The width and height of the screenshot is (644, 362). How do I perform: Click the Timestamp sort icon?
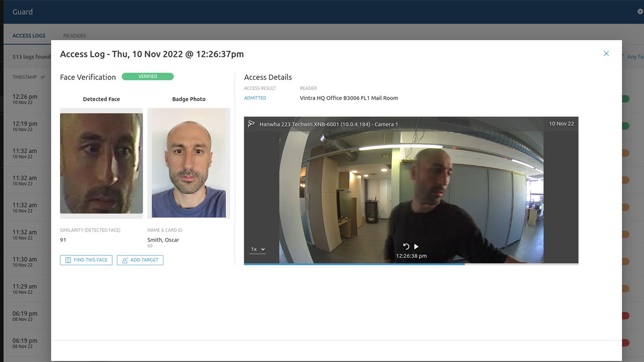(43, 78)
